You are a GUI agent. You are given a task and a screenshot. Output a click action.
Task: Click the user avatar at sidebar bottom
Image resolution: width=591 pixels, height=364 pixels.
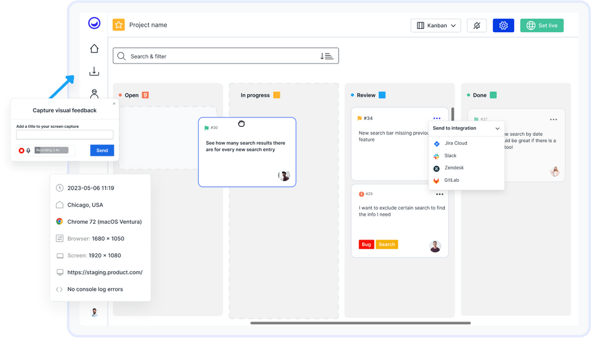(x=95, y=312)
